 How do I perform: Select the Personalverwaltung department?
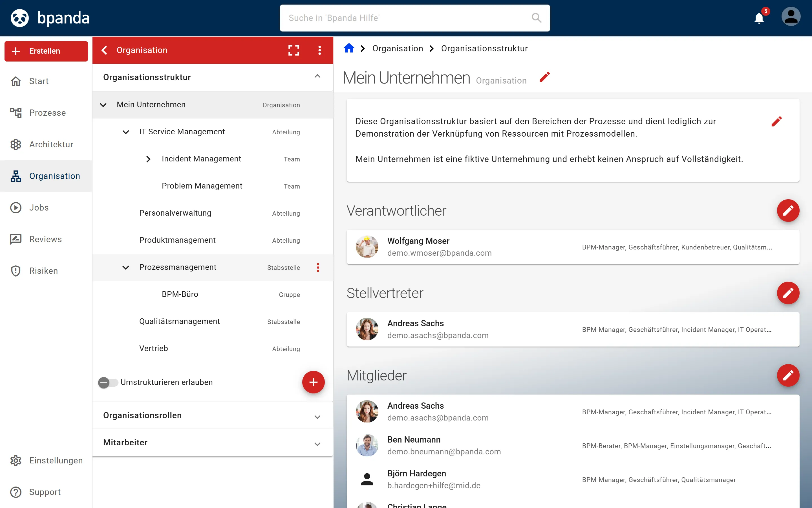[x=213, y=213]
